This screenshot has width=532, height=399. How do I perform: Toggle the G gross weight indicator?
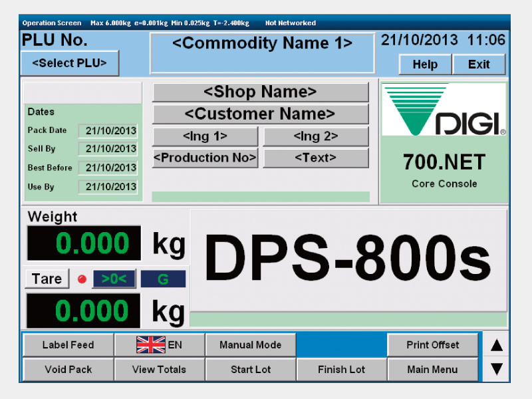click(x=163, y=279)
